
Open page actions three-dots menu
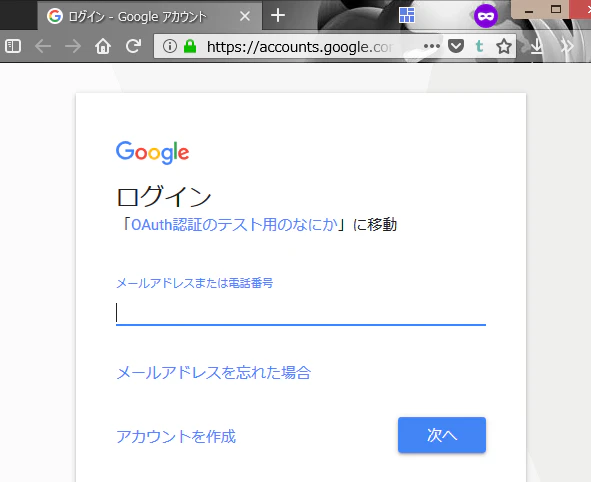pos(432,46)
